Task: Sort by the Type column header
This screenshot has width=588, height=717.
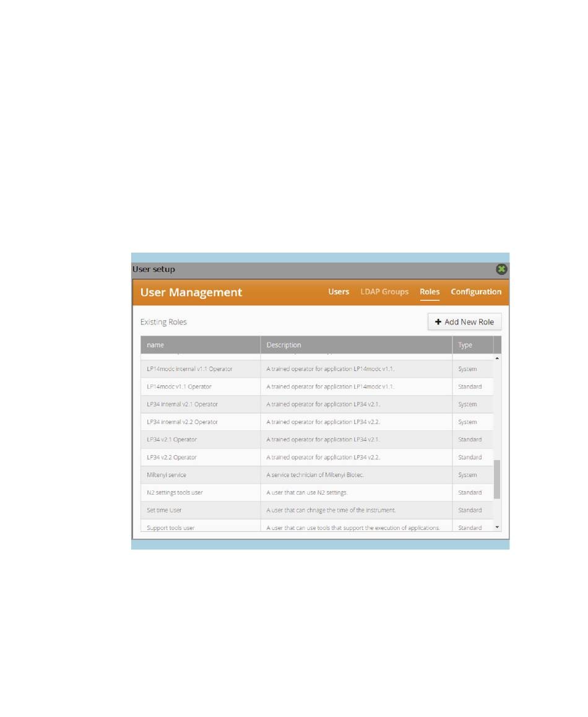Action: (x=473, y=345)
